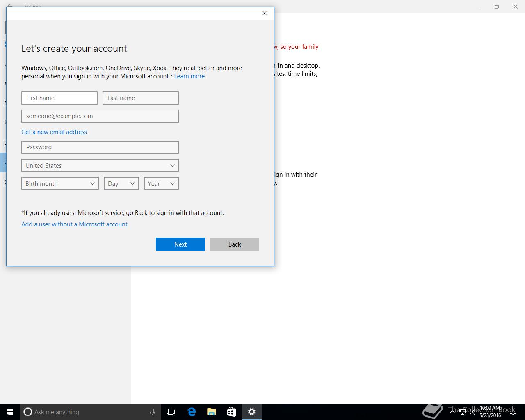This screenshot has width=525, height=420.
Task: Open the Windows Store taskbar icon
Action: (231, 412)
